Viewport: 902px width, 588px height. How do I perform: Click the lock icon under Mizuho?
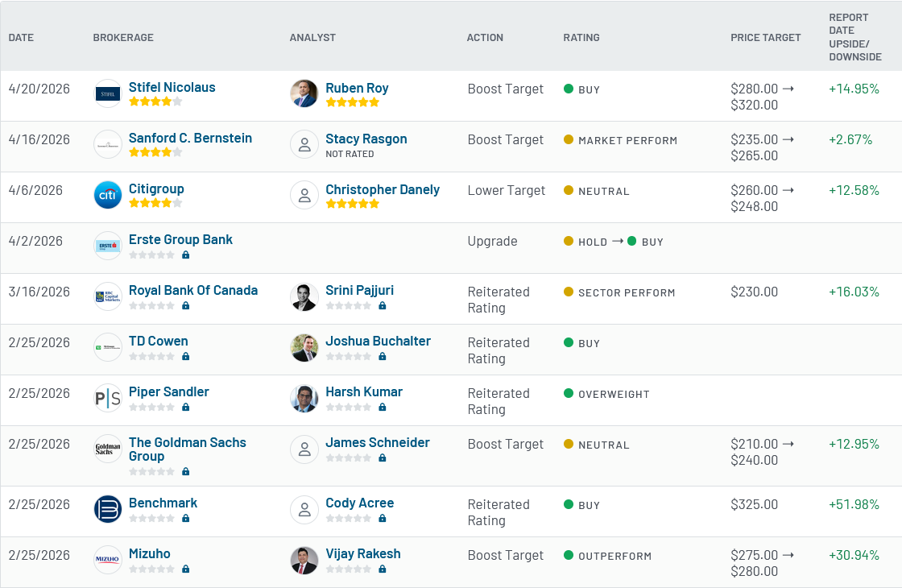186,569
